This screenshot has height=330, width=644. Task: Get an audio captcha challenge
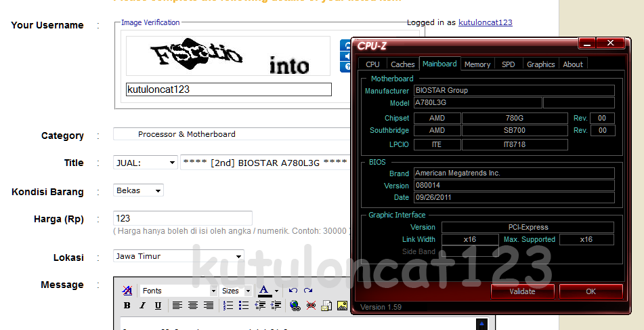pos(345,56)
